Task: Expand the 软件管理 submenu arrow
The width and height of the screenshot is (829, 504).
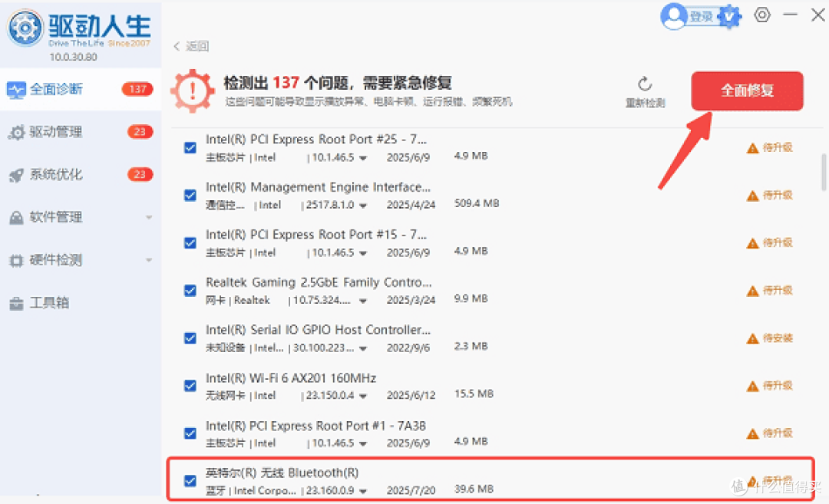Action: pos(149,217)
